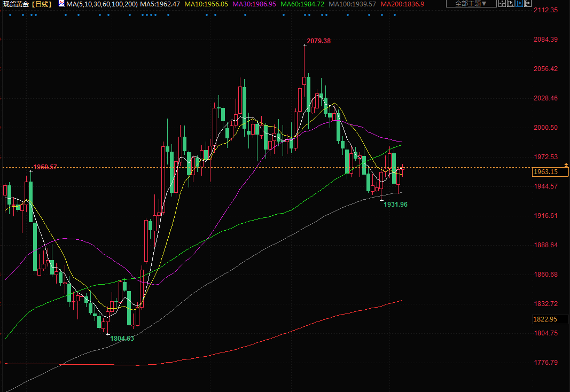Click the 1832.72 axis price
This screenshot has width=570, height=392.
pos(545,303)
